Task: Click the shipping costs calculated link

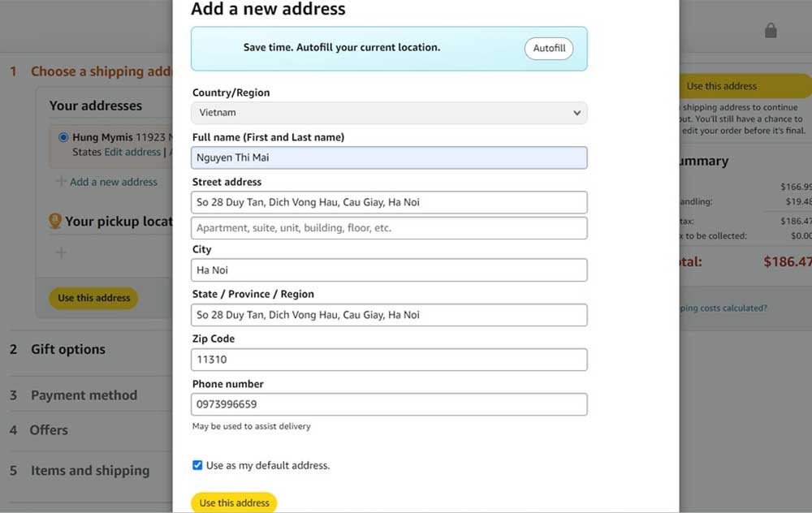Action: tap(723, 308)
